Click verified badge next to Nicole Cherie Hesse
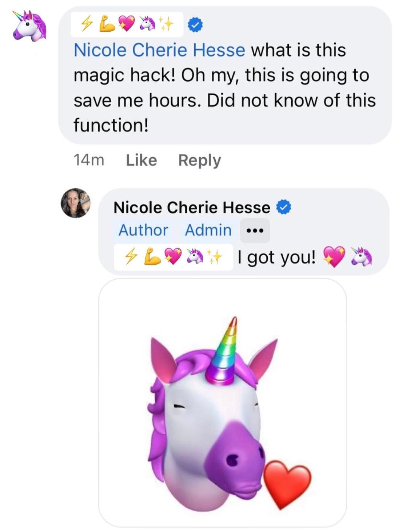399x532 pixels. 284,207
